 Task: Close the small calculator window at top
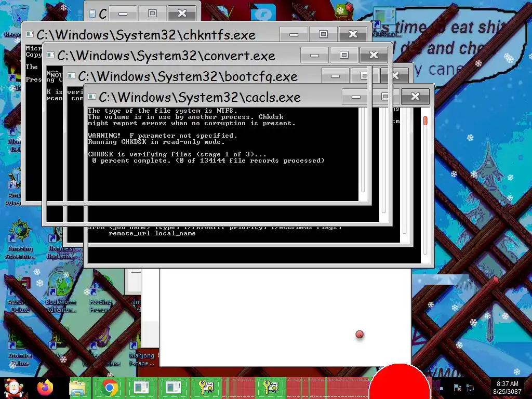(x=182, y=13)
